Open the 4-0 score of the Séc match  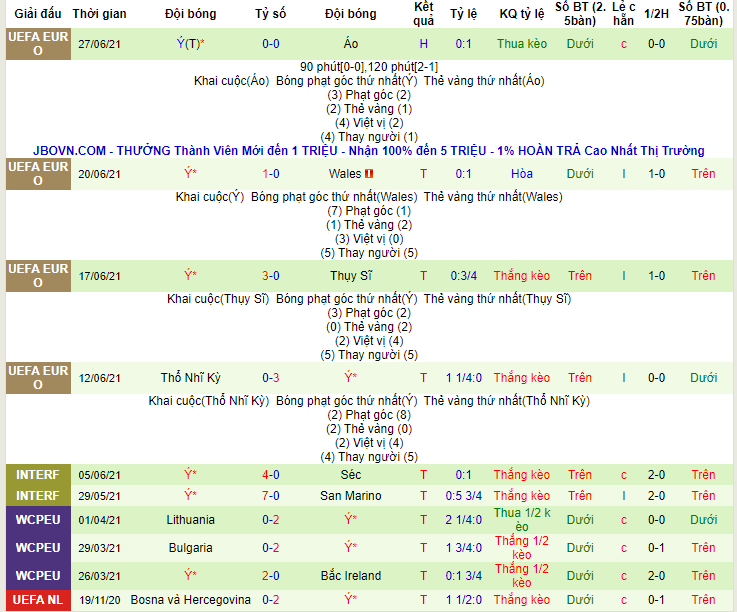coord(270,475)
